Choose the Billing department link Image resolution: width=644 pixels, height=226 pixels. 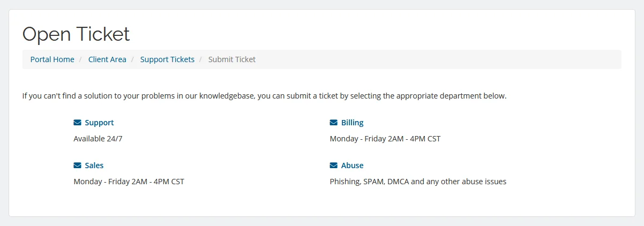click(352, 123)
